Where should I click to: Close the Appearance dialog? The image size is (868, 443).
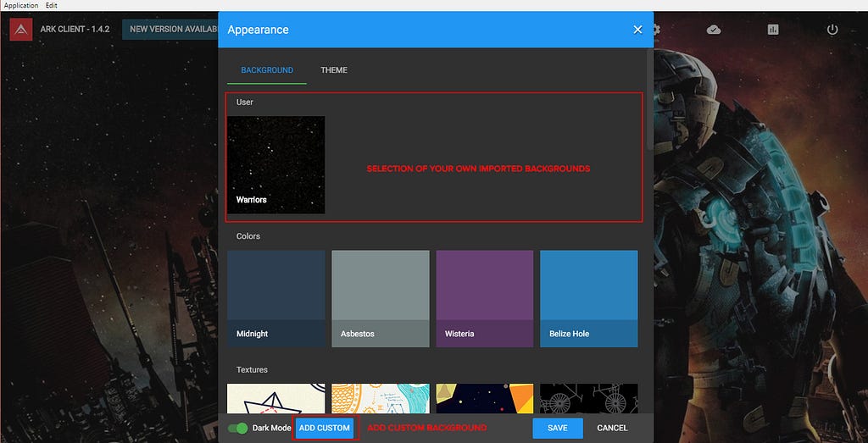click(637, 30)
